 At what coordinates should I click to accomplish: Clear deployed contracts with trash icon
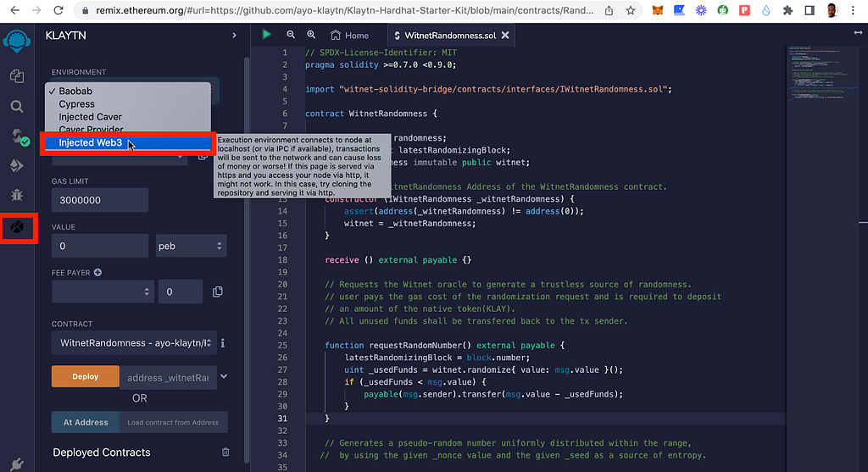(225, 452)
